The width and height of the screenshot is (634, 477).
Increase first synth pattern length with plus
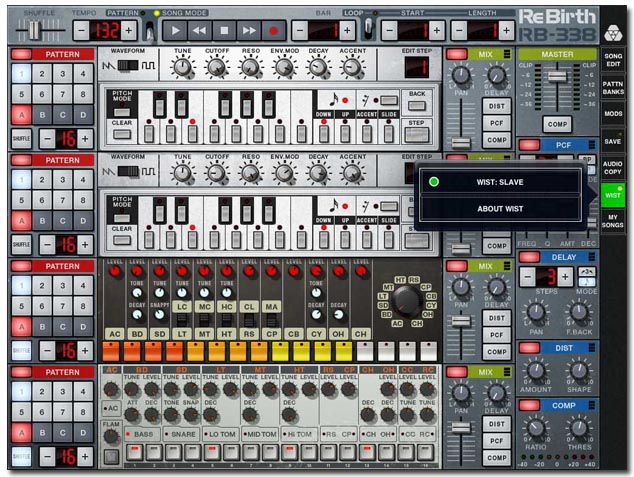point(85,139)
